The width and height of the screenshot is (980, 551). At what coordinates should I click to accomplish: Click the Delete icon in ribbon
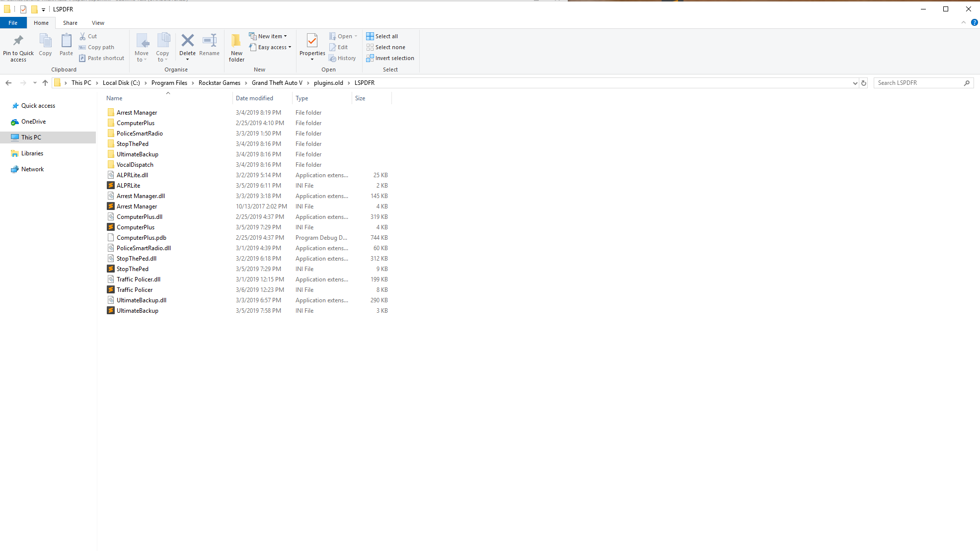tap(187, 41)
